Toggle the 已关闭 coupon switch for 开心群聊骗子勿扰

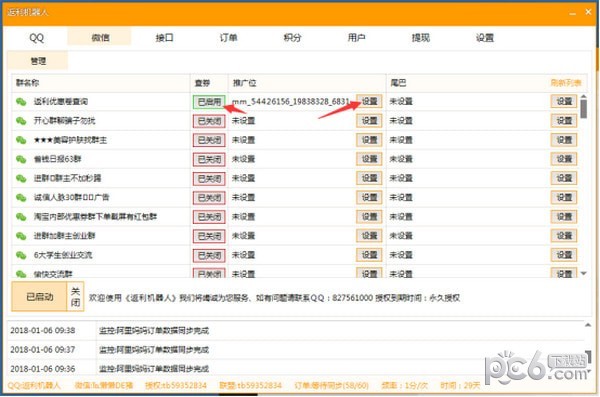pos(209,121)
